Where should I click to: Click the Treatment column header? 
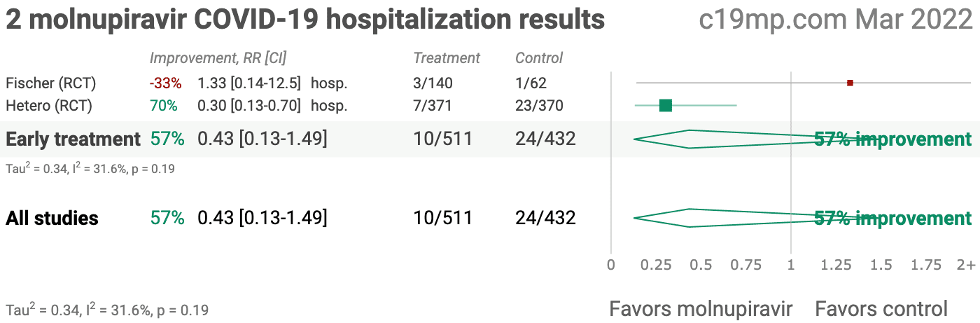pyautogui.click(x=447, y=58)
